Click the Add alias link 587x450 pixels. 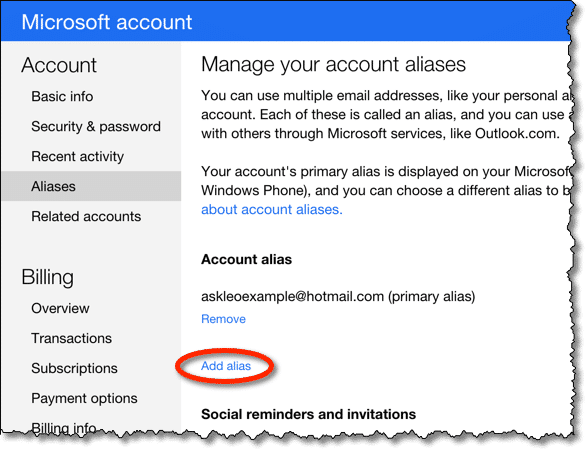point(226,366)
